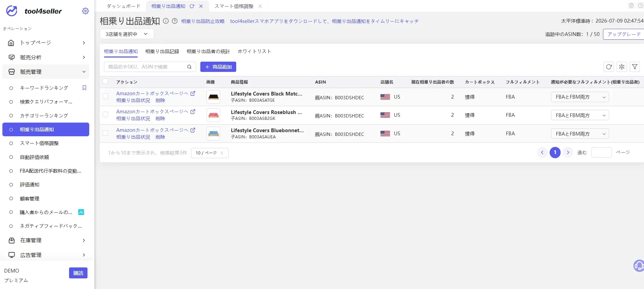Viewport: 644px width, 289px height.
Task: Click the トップページ home icon
Action: 11,43
